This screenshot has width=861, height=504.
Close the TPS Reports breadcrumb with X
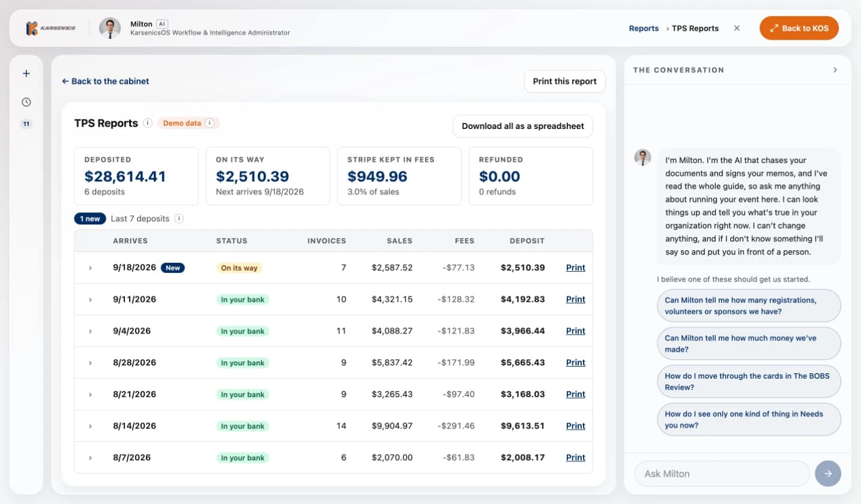coord(737,28)
